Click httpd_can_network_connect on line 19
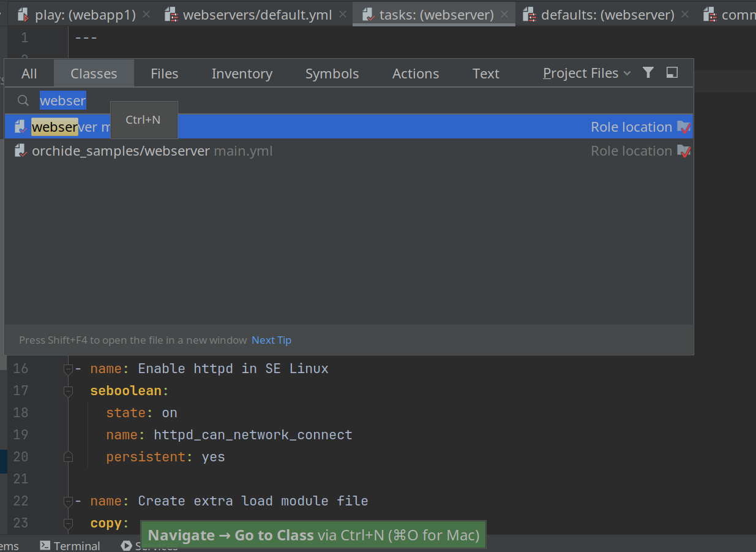The width and height of the screenshot is (756, 552). (x=253, y=435)
